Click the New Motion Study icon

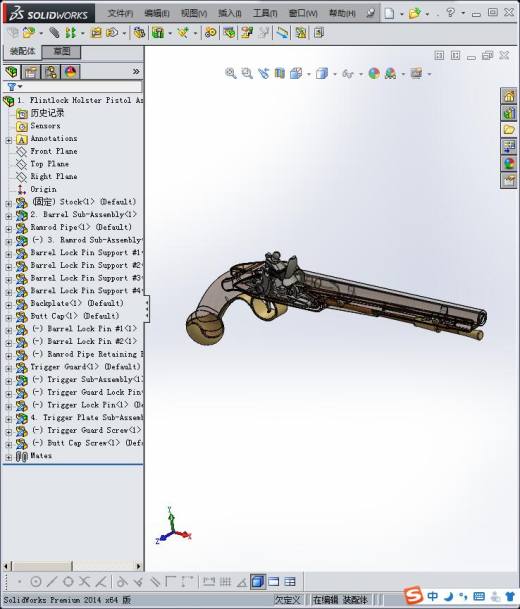211,33
